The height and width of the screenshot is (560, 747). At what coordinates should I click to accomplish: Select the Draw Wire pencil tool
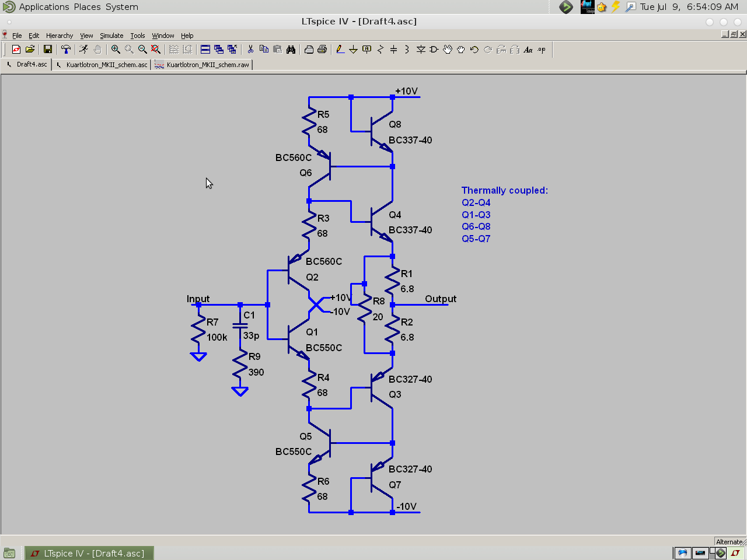[340, 50]
